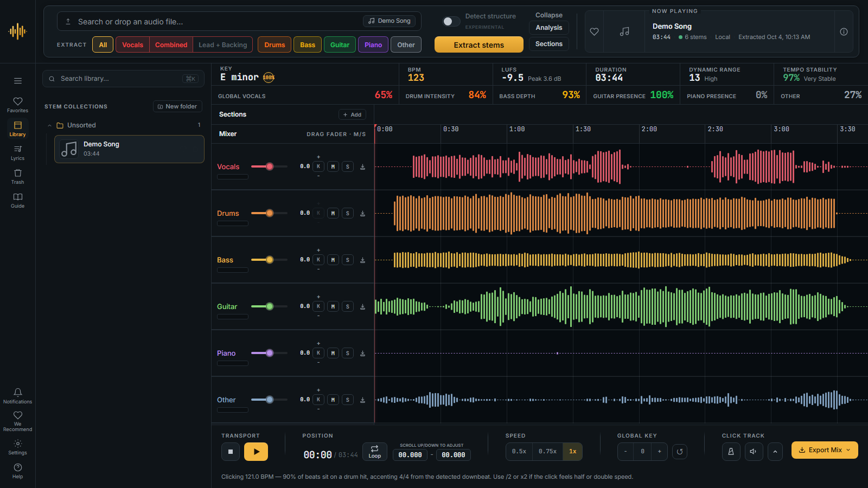Collapse the Analysis panel
Screen dimensions: 868x488
[x=549, y=28]
